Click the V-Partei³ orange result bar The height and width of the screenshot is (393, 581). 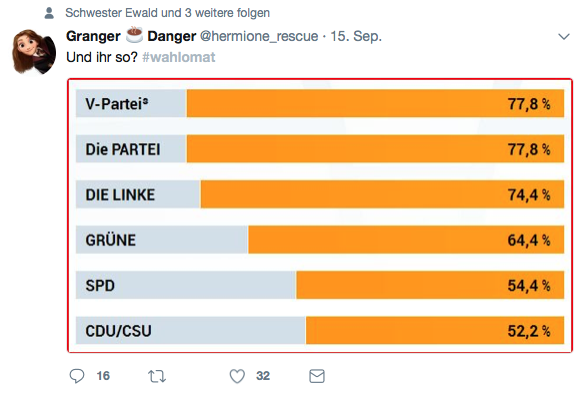click(x=375, y=103)
